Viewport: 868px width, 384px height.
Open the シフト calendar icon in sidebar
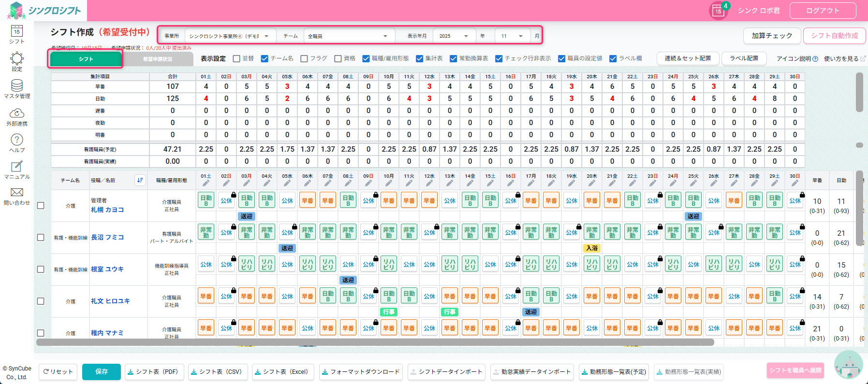pos(17,32)
